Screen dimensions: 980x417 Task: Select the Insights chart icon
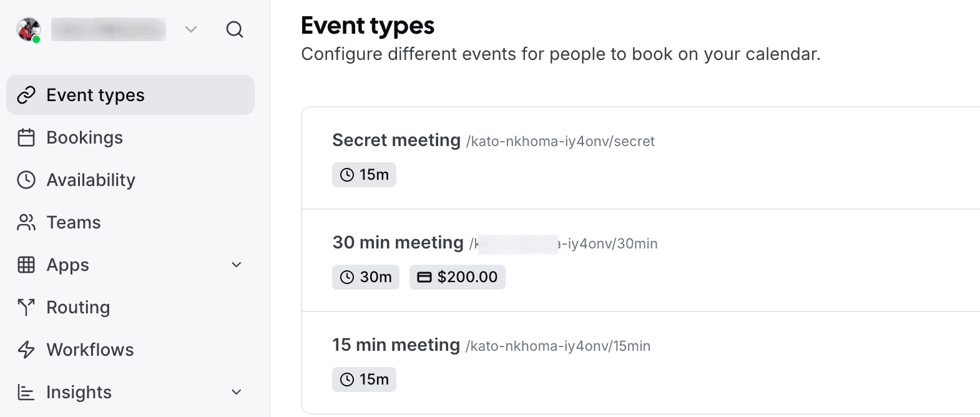click(x=26, y=392)
